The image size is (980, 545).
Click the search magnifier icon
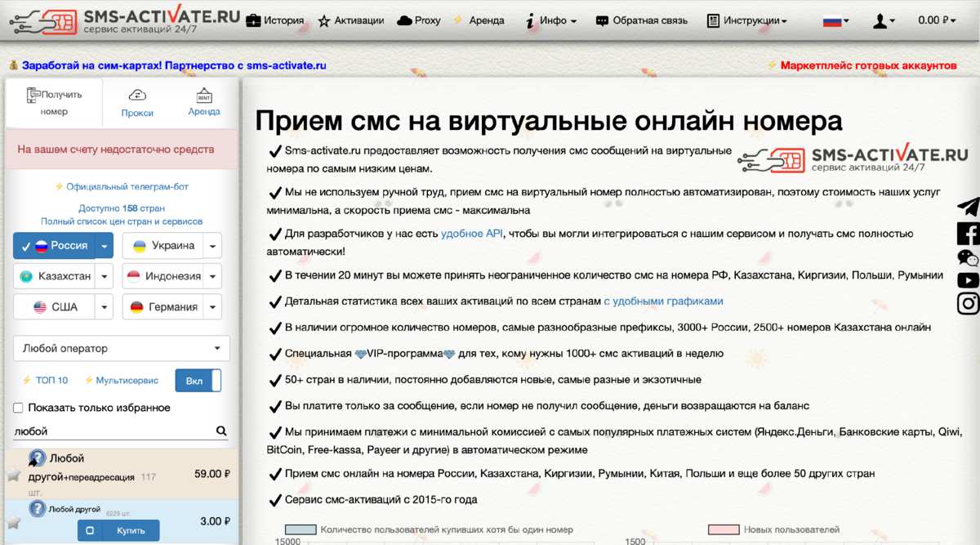(x=220, y=431)
